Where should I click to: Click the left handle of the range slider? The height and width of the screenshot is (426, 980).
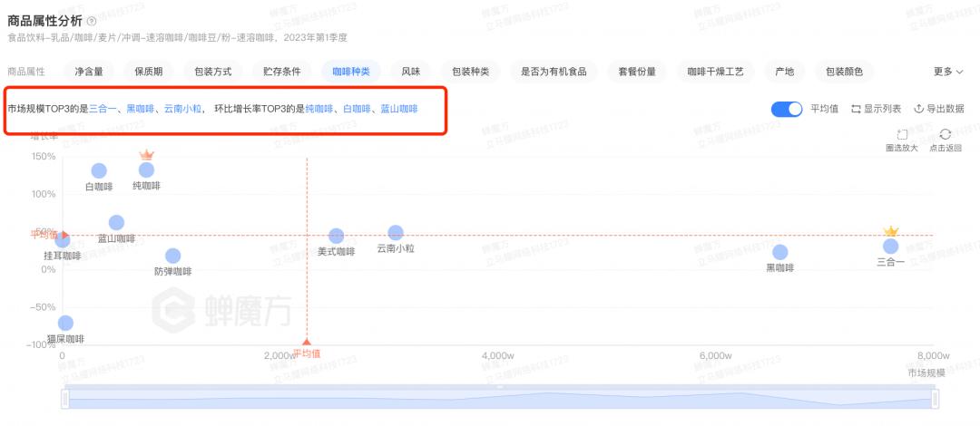(64, 399)
